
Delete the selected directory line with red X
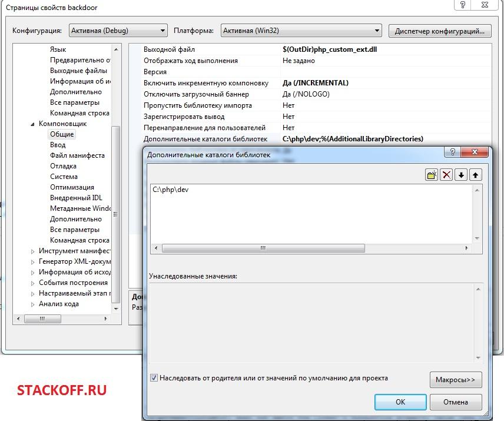point(446,175)
